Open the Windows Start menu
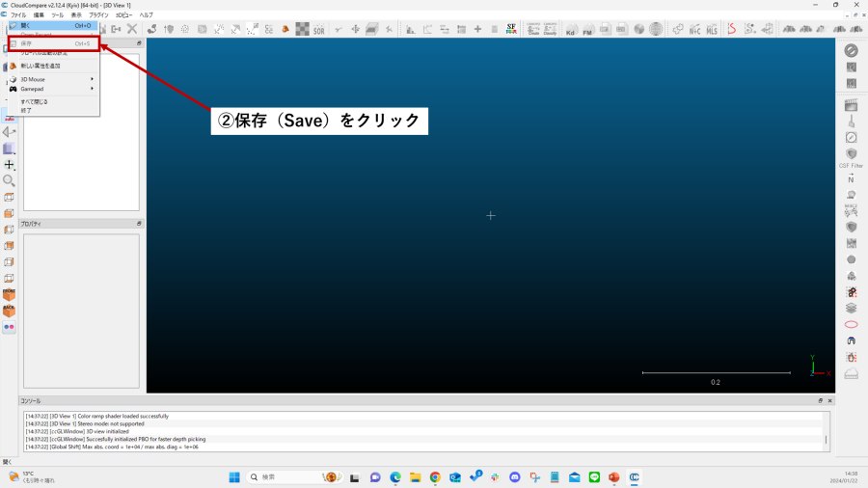The image size is (868, 488). pos(234,477)
